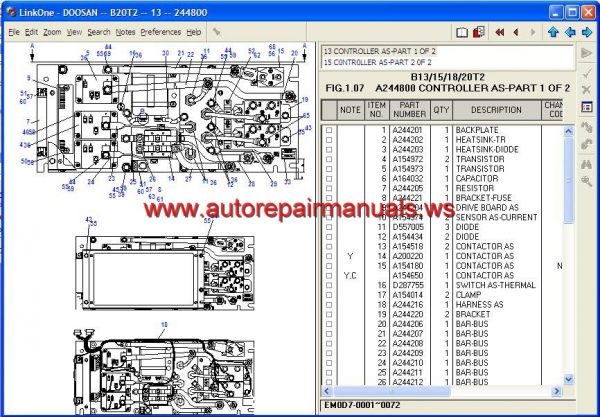
Task: Click the NOTE column header
Action: [x=350, y=110]
